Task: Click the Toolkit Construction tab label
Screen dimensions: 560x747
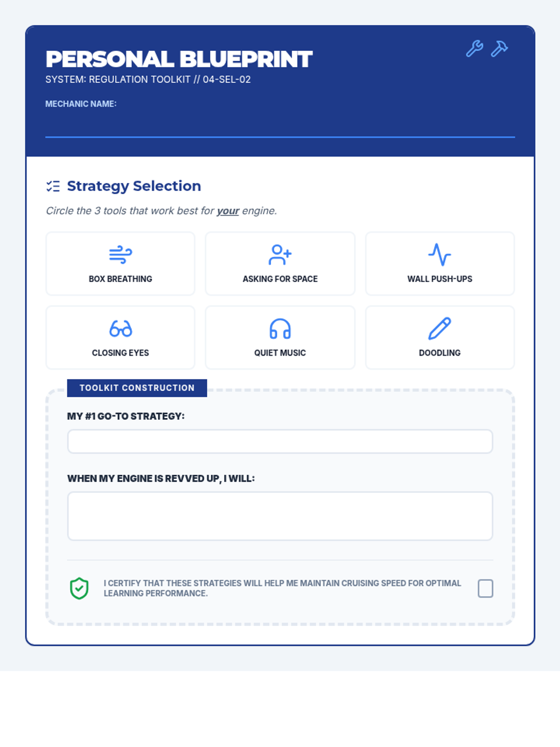Action: coord(137,388)
